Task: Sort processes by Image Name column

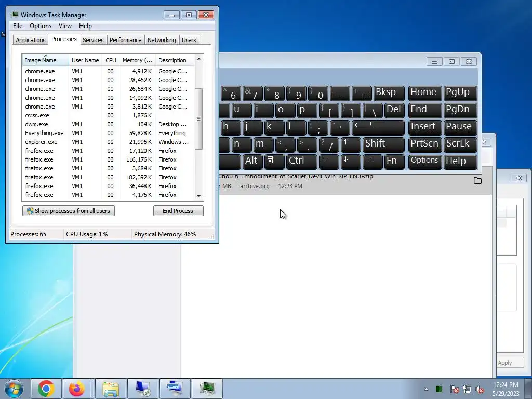Action: [x=46, y=60]
